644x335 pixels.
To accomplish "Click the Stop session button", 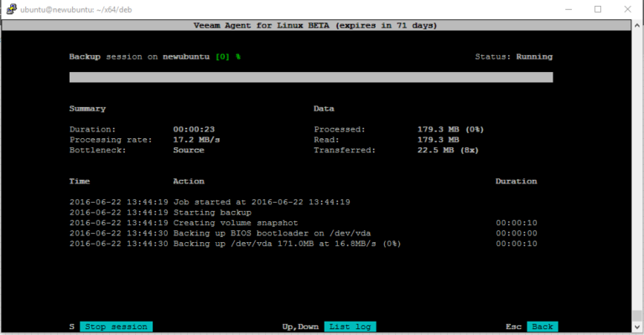I will pyautogui.click(x=117, y=327).
